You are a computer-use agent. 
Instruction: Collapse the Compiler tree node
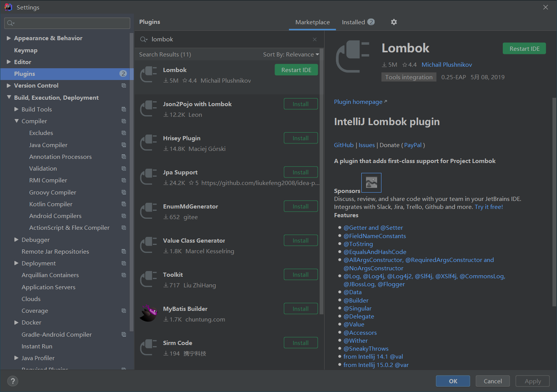16,121
